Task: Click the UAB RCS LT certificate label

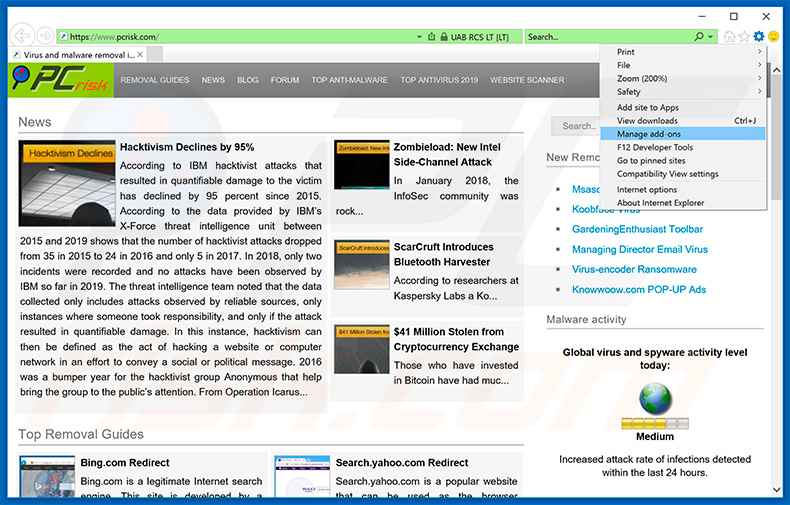Action: (x=479, y=37)
